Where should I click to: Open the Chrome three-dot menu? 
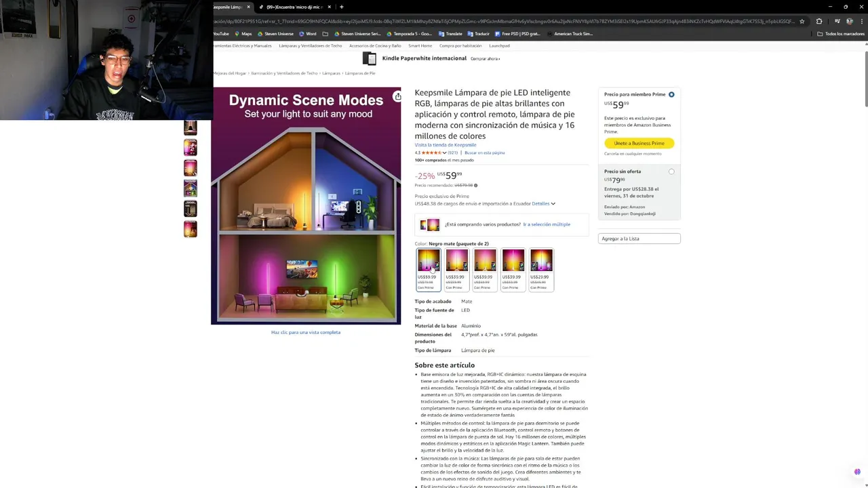861,21
